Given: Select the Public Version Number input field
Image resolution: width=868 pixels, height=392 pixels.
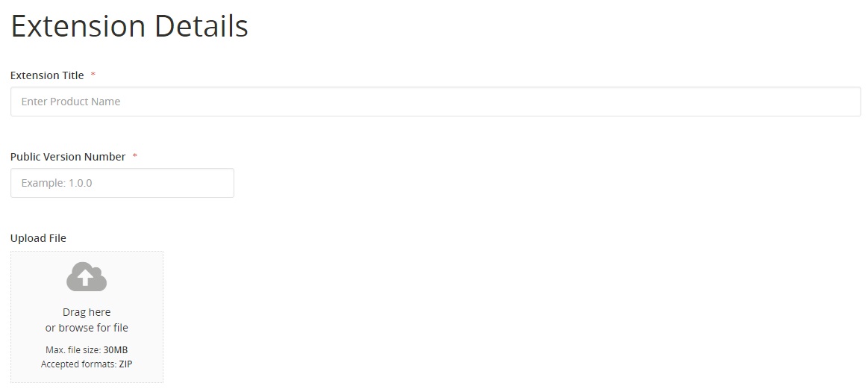Looking at the screenshot, I should click(122, 183).
